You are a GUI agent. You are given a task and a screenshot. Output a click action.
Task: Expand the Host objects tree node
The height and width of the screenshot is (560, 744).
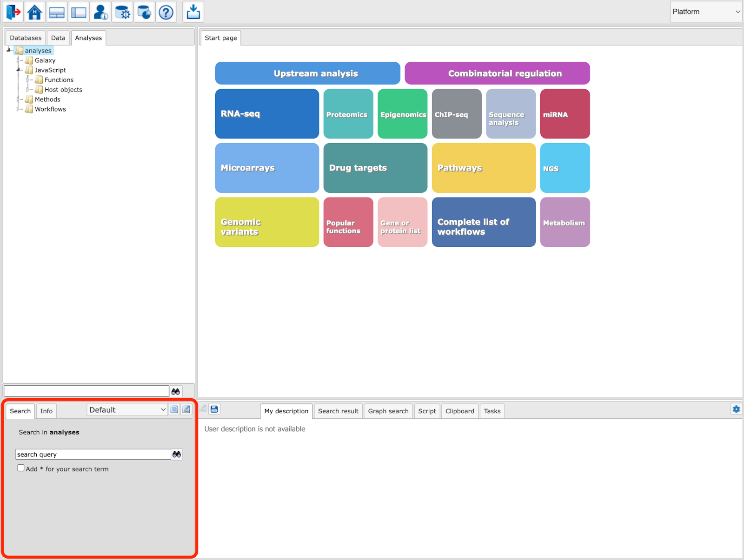(x=28, y=90)
